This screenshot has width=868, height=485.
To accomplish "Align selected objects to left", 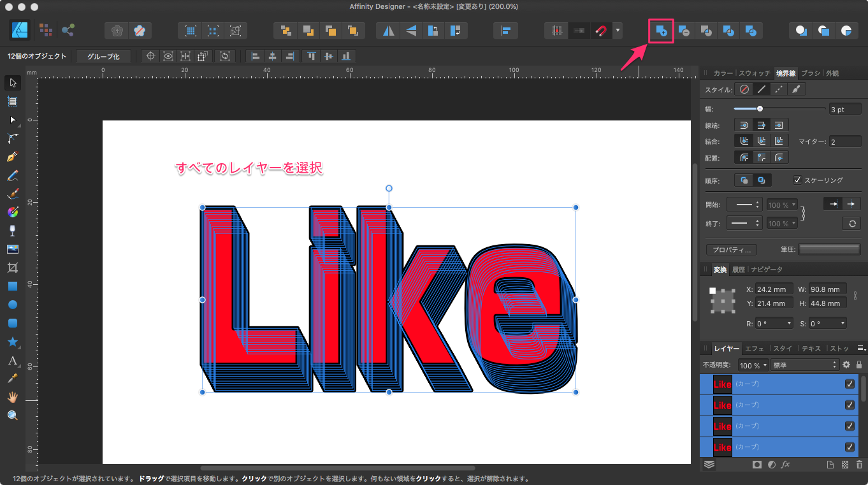I will 256,56.
